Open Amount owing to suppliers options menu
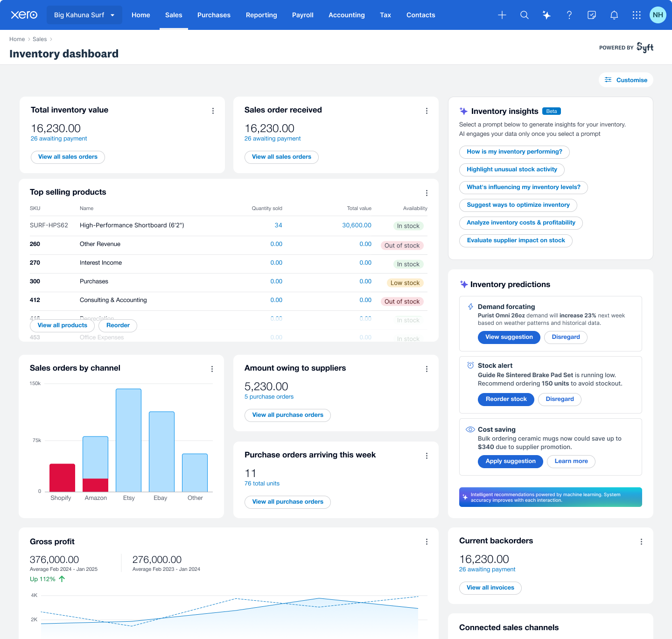The height and width of the screenshot is (639, 672). 427,369
